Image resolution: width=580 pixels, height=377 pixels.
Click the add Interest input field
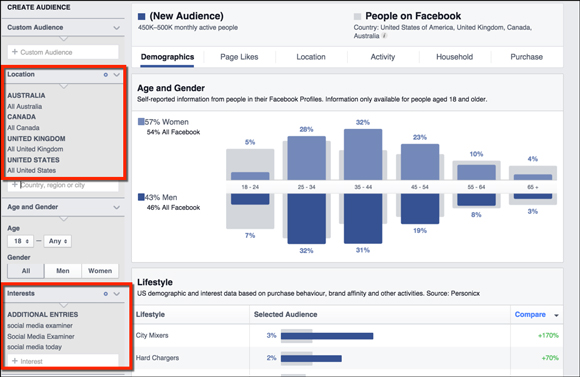coord(63,361)
